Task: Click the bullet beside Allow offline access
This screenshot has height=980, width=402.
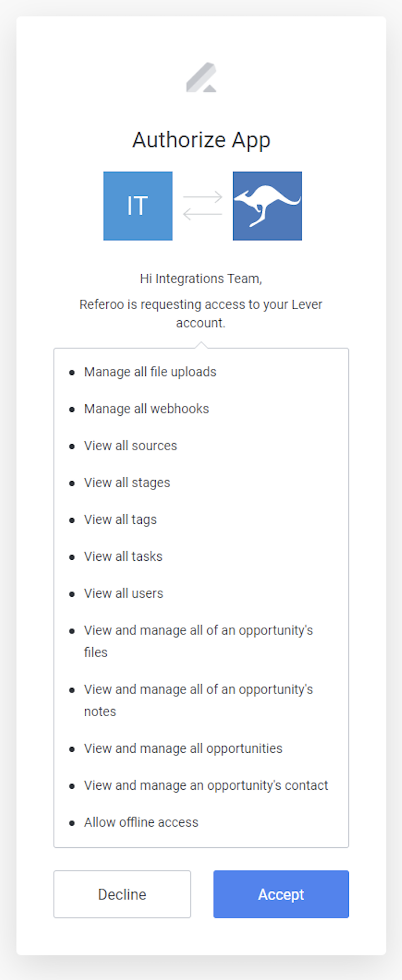Action: click(72, 822)
